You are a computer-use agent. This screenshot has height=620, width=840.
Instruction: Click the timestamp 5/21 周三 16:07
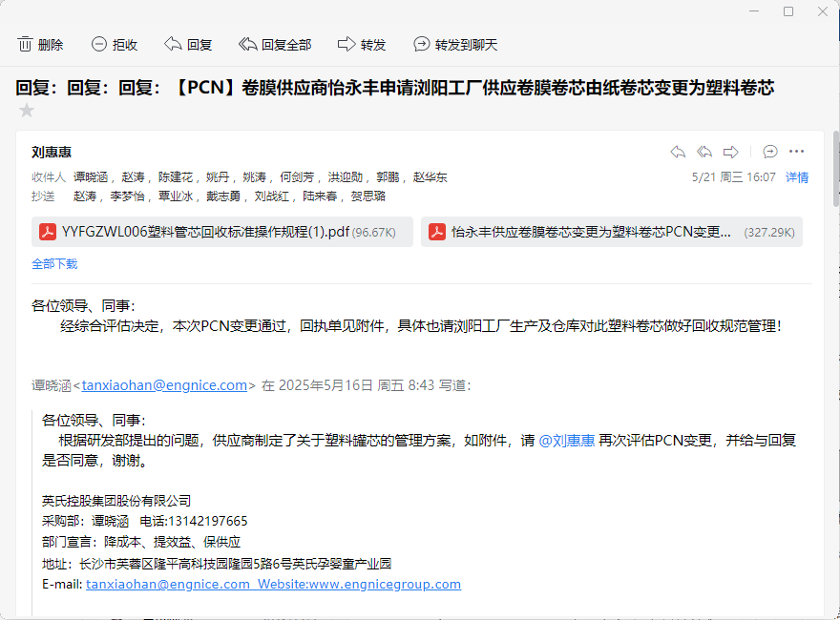point(733,177)
